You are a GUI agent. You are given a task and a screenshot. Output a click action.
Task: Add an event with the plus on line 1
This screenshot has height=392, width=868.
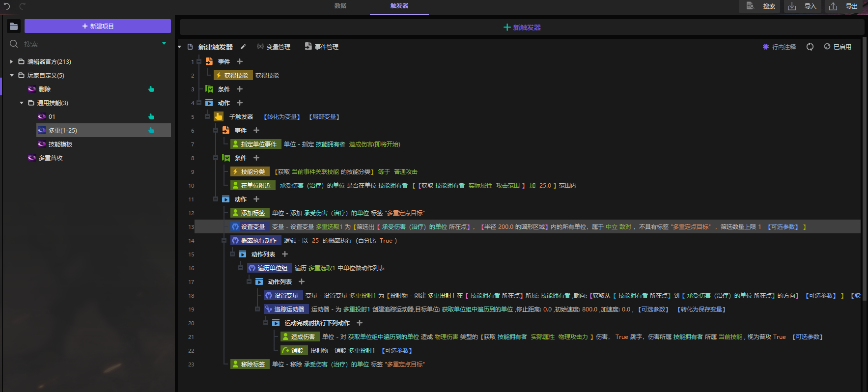pos(240,61)
